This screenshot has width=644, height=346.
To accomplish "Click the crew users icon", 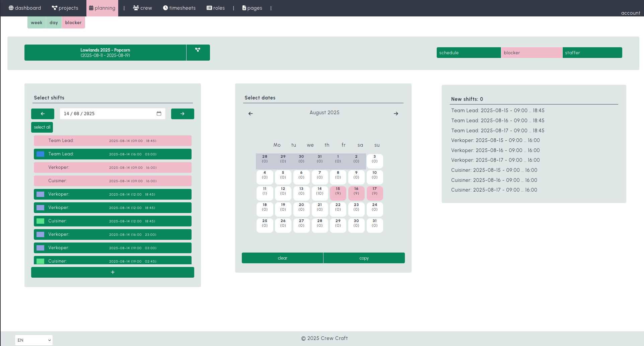I will 136,8.
